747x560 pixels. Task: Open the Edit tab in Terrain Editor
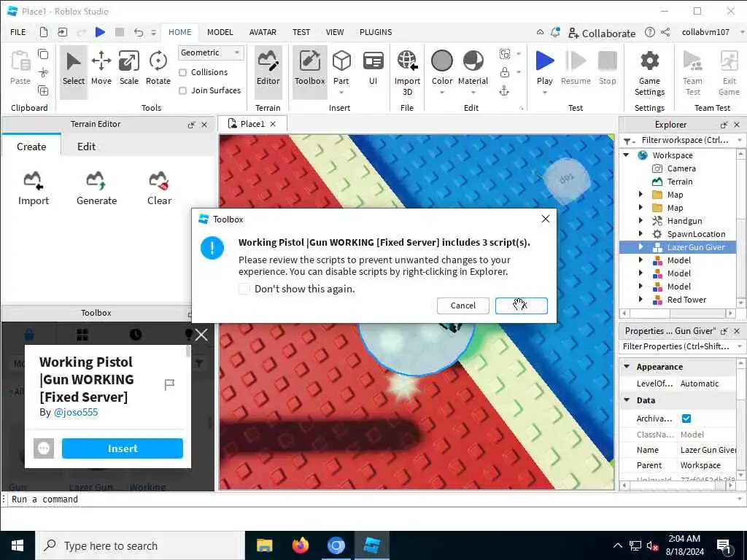(86, 147)
